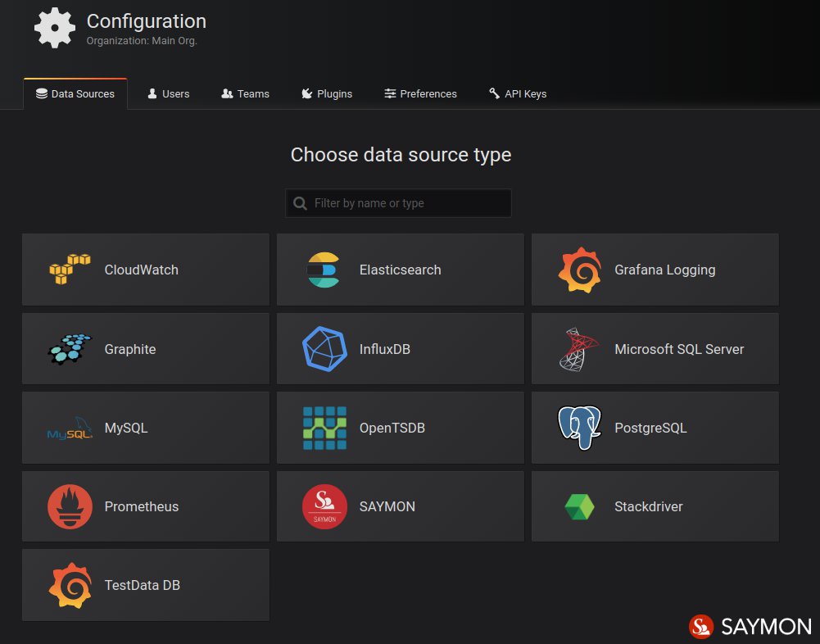
Task: Select the TestData DB label text
Action: point(143,585)
